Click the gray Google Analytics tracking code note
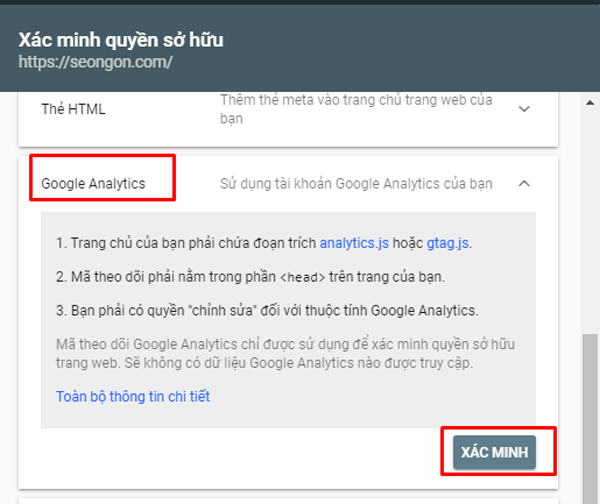600x504 pixels. pyautogui.click(x=285, y=353)
